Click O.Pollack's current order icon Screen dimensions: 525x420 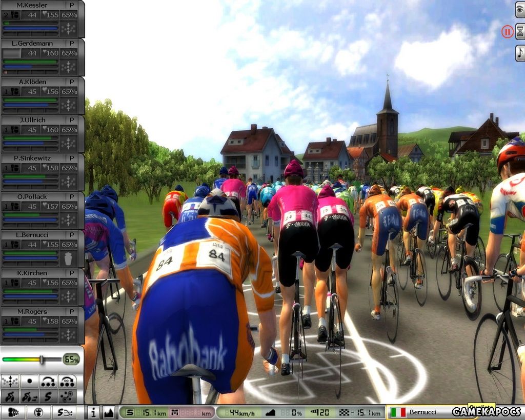[68, 220]
